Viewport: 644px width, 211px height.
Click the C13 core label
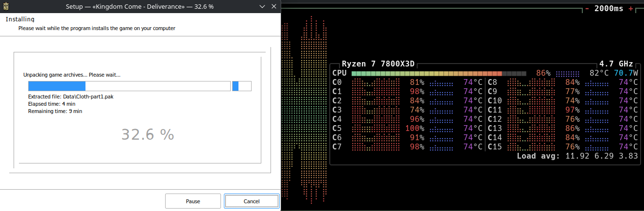495,129
